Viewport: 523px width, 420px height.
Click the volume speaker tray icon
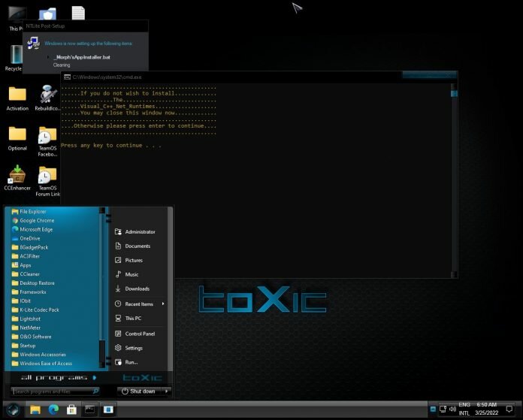[452, 409]
